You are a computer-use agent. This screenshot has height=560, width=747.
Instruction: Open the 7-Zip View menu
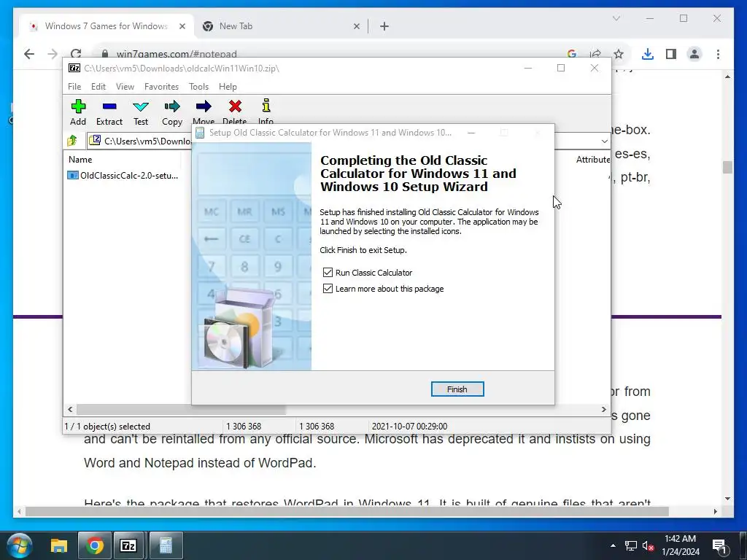125,87
